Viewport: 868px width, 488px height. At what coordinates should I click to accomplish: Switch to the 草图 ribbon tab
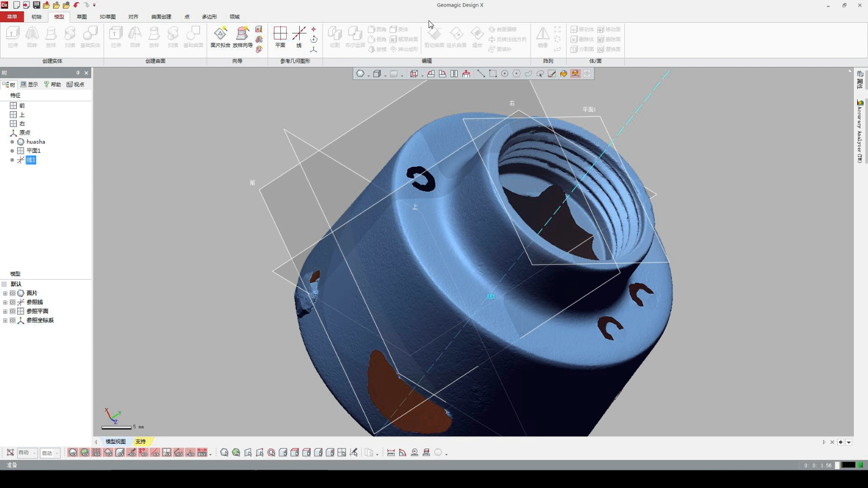tap(82, 17)
